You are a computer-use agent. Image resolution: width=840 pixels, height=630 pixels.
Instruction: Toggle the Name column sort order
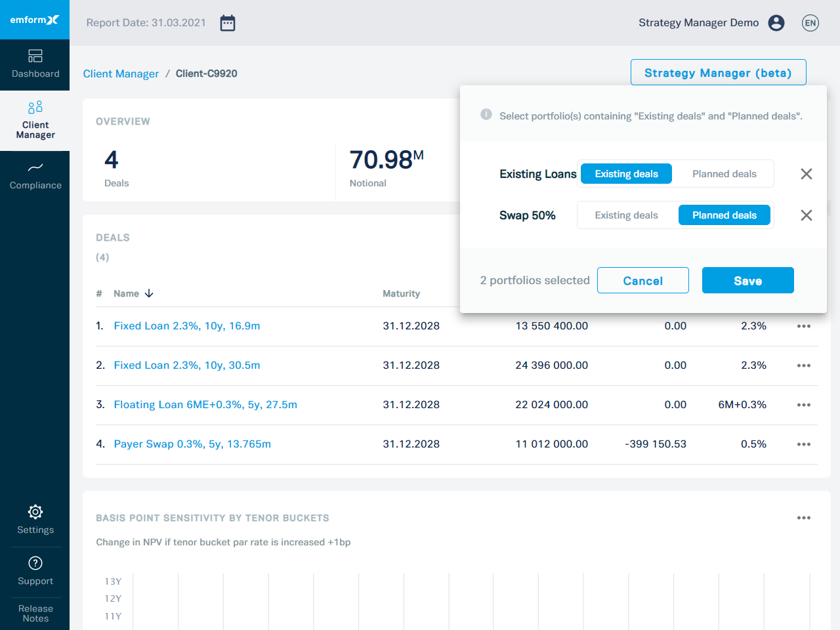tap(147, 293)
